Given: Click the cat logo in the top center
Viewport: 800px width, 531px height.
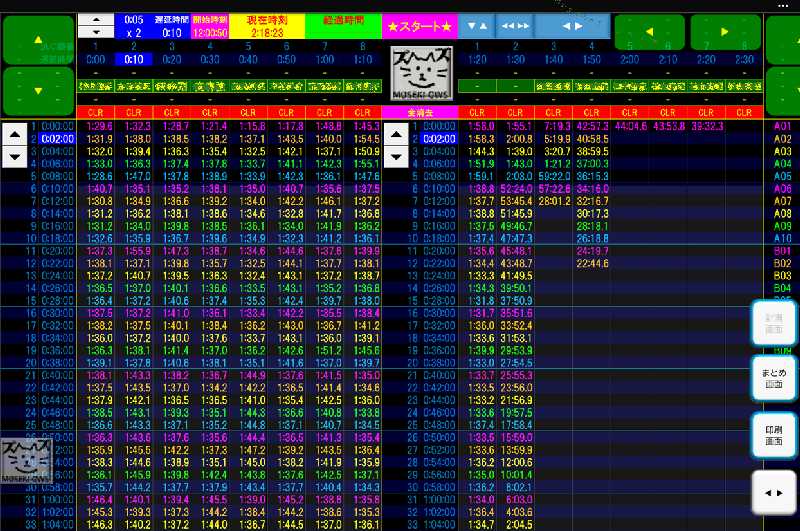Looking at the screenshot, I should [420, 72].
